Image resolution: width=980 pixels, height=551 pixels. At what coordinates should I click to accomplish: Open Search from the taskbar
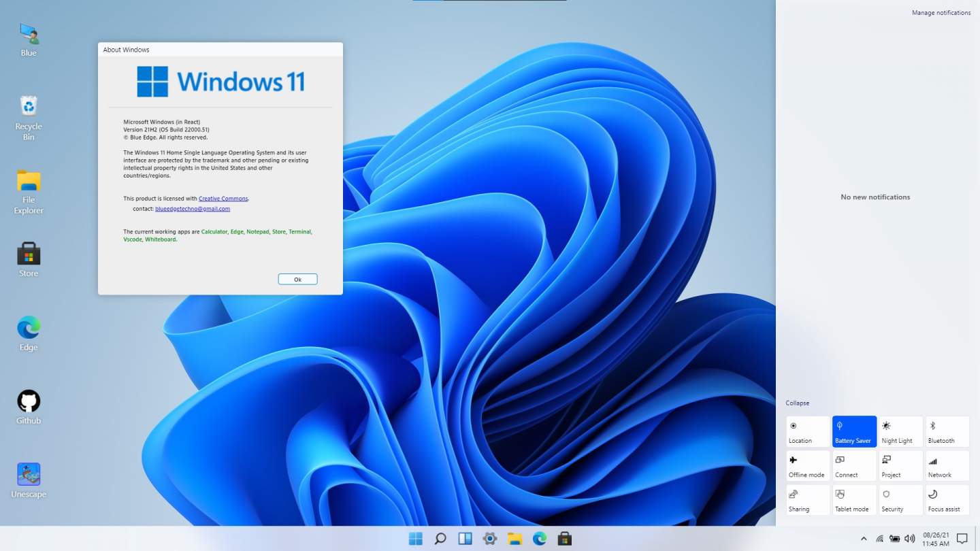[440, 538]
